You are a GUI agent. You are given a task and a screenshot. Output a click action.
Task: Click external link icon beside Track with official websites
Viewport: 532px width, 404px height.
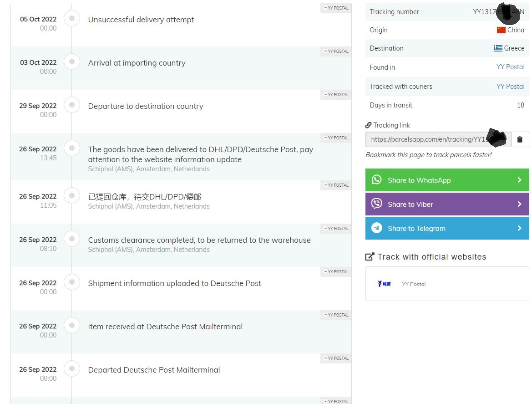[x=370, y=257]
